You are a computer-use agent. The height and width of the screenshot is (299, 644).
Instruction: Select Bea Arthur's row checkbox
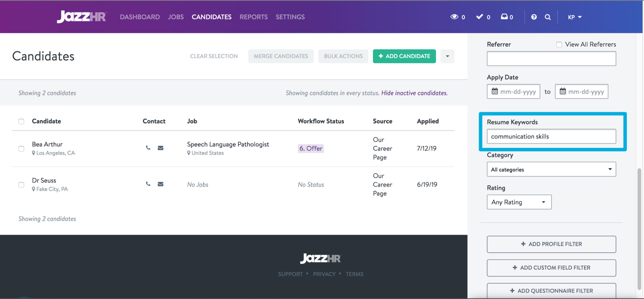point(21,148)
